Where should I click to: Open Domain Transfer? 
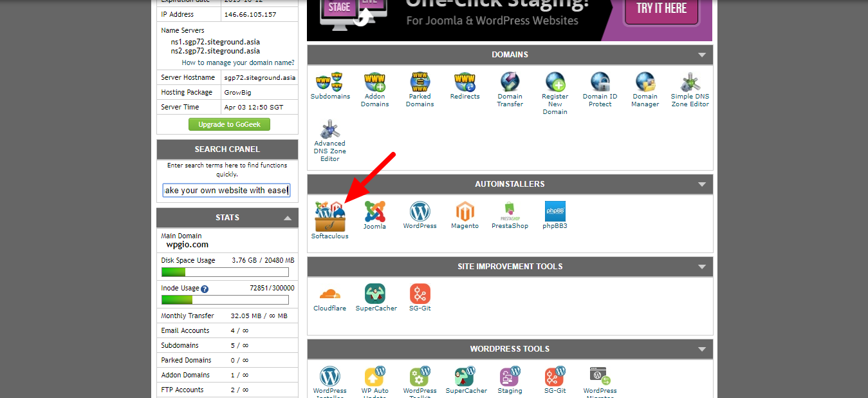510,81
